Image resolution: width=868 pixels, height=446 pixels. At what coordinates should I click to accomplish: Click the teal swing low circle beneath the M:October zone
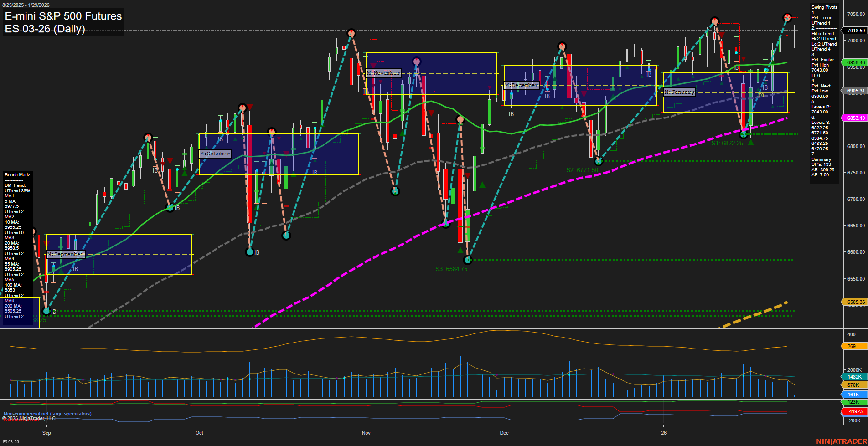tap(250, 251)
